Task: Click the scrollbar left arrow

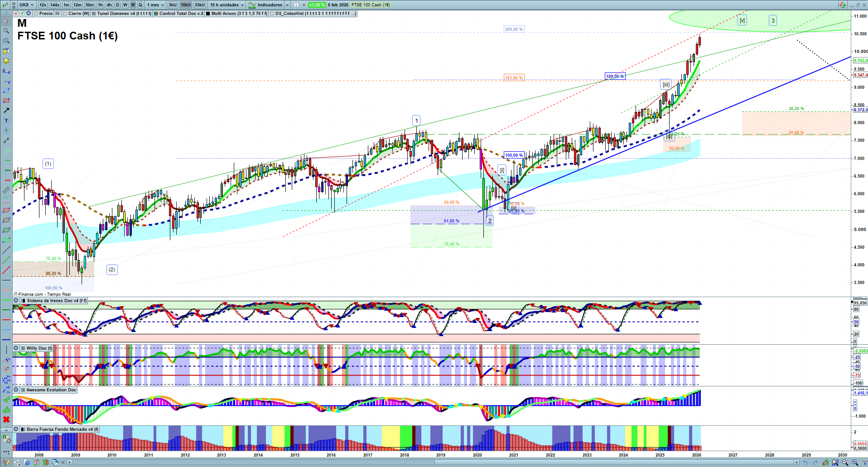Action: (69, 462)
